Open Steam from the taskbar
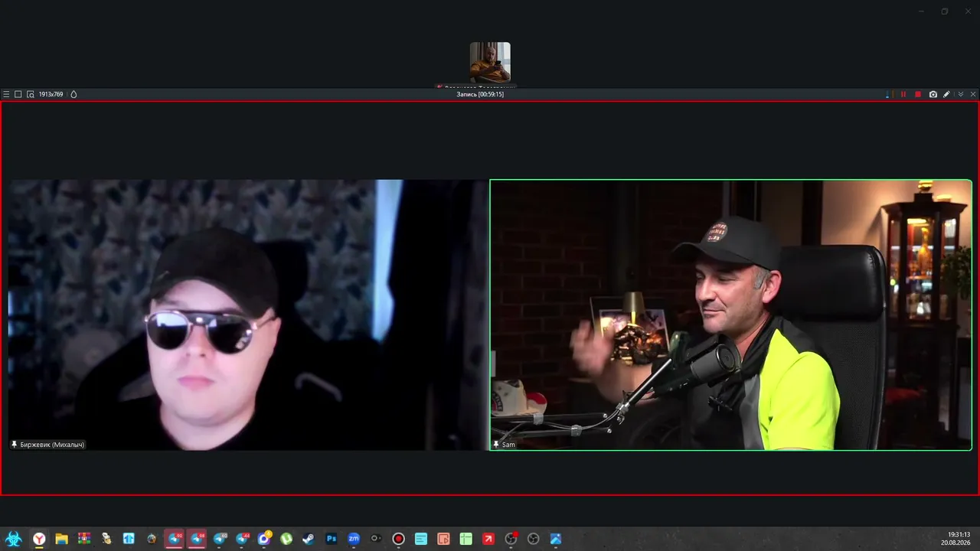This screenshot has height=551, width=980. (x=309, y=539)
